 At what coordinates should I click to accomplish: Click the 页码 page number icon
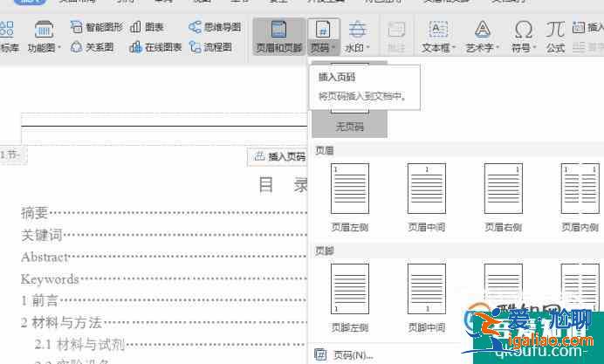323,30
